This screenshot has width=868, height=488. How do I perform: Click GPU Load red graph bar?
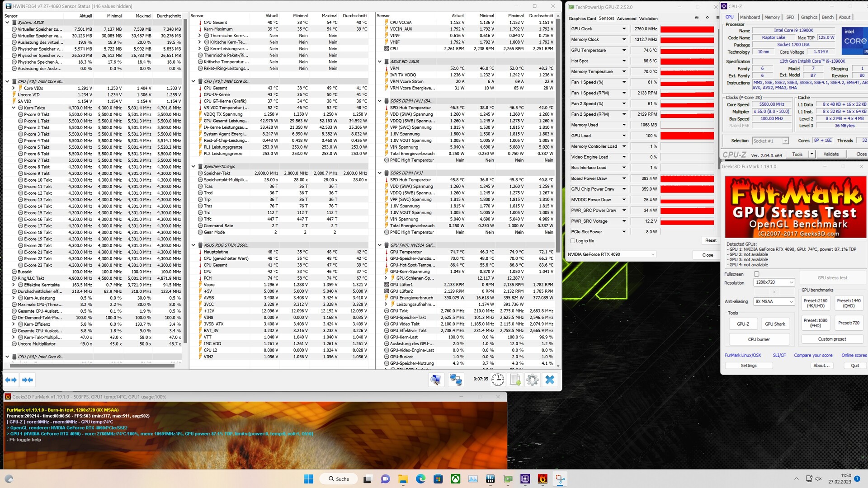pyautogui.click(x=687, y=136)
